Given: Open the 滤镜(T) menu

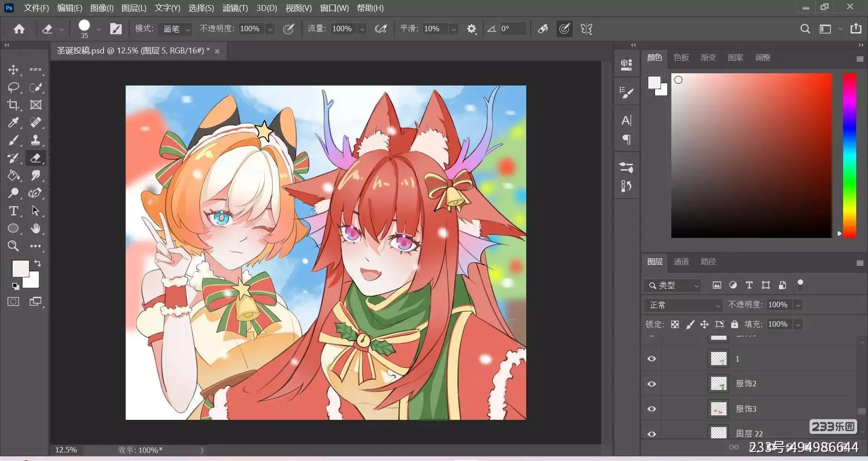Looking at the screenshot, I should [x=235, y=8].
